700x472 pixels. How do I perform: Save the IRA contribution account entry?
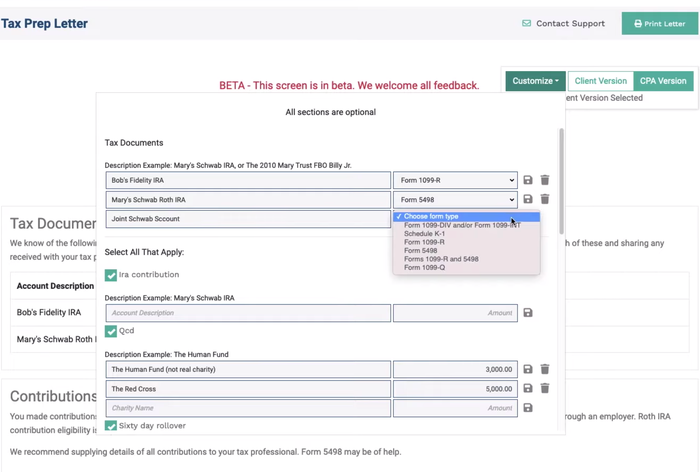tap(528, 313)
